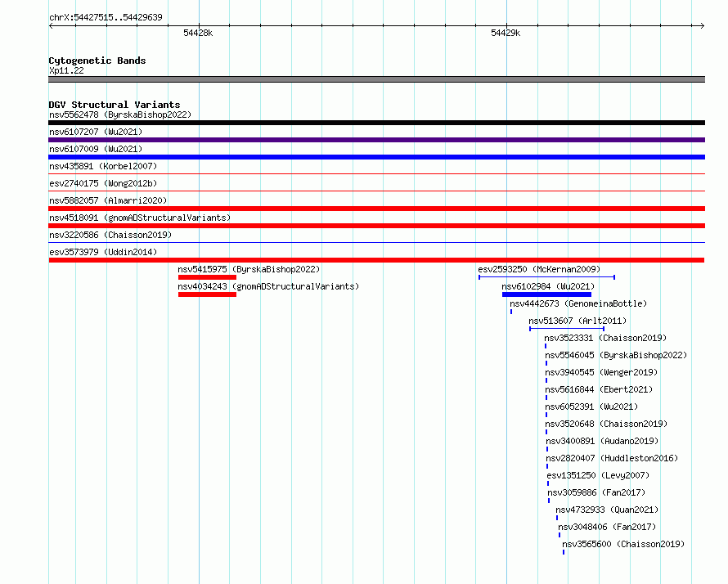Open nsv4518091 (gnomADStructuralVariants) label
The height and width of the screenshot is (584, 728).
[140, 218]
